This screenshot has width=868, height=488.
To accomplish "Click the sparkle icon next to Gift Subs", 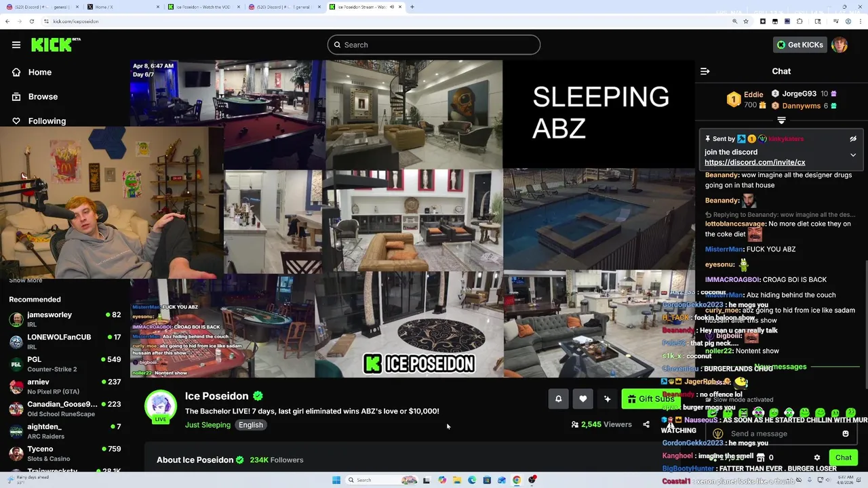I will [607, 399].
